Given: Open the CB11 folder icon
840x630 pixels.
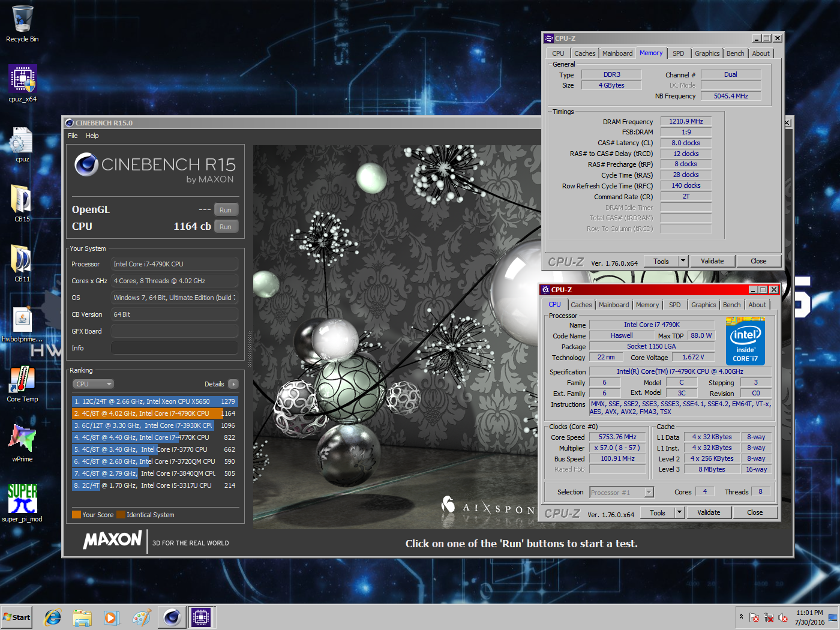Looking at the screenshot, I should (x=22, y=264).
